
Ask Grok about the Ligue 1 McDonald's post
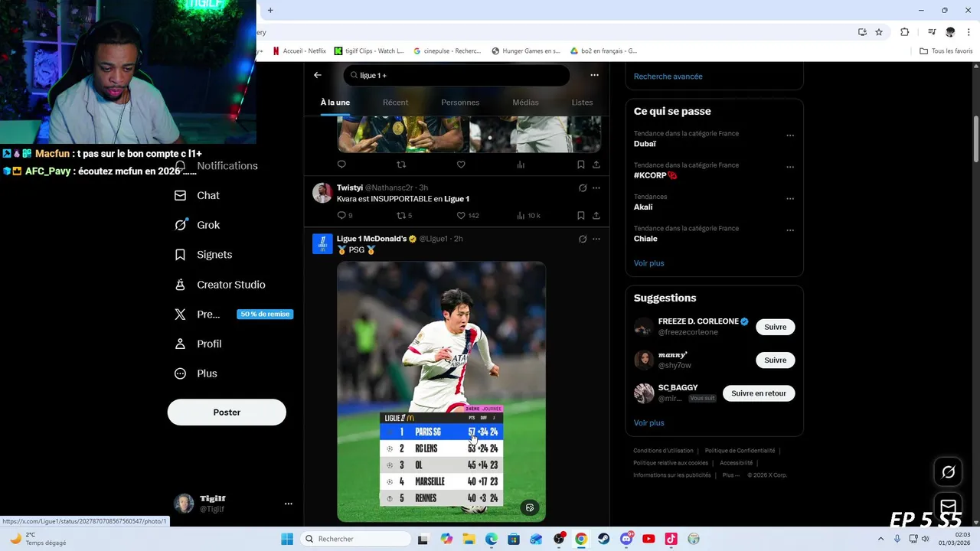pos(583,239)
